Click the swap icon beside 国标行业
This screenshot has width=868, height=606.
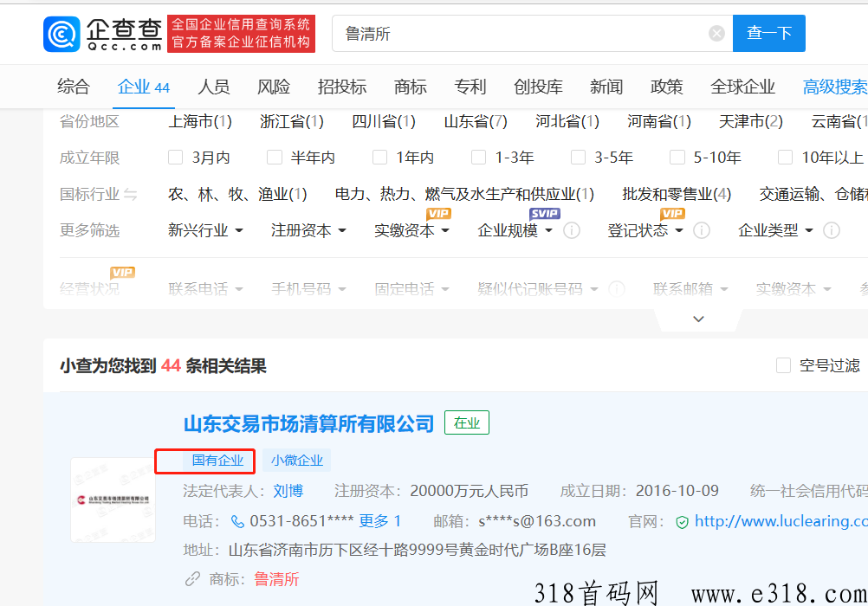pyautogui.click(x=131, y=194)
